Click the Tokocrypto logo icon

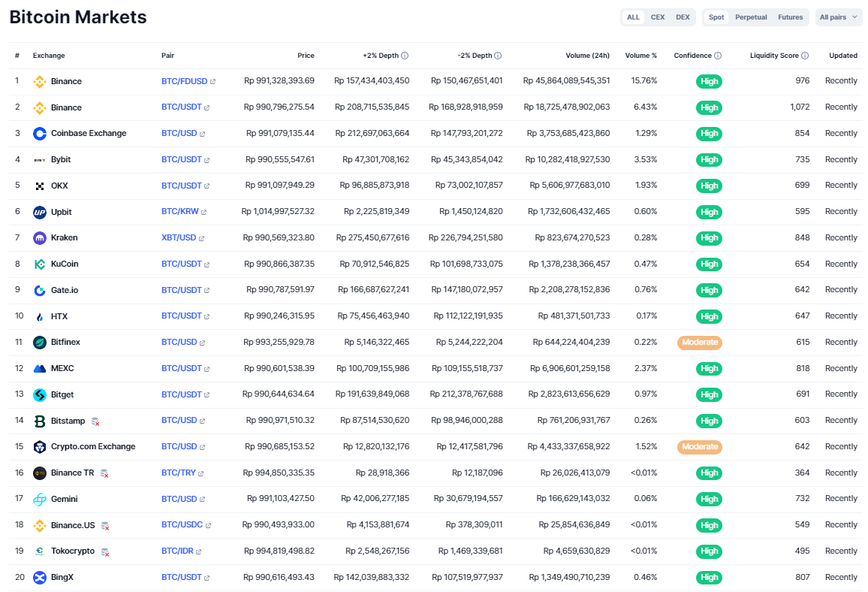[x=39, y=551]
